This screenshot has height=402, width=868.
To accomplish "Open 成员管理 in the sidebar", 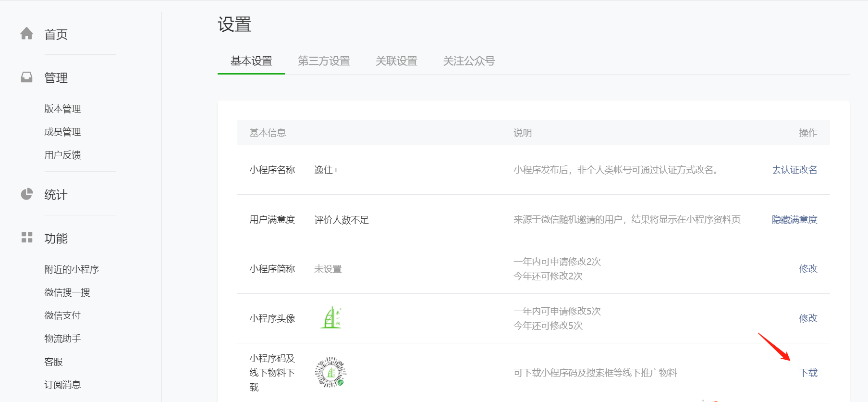I will (x=62, y=132).
